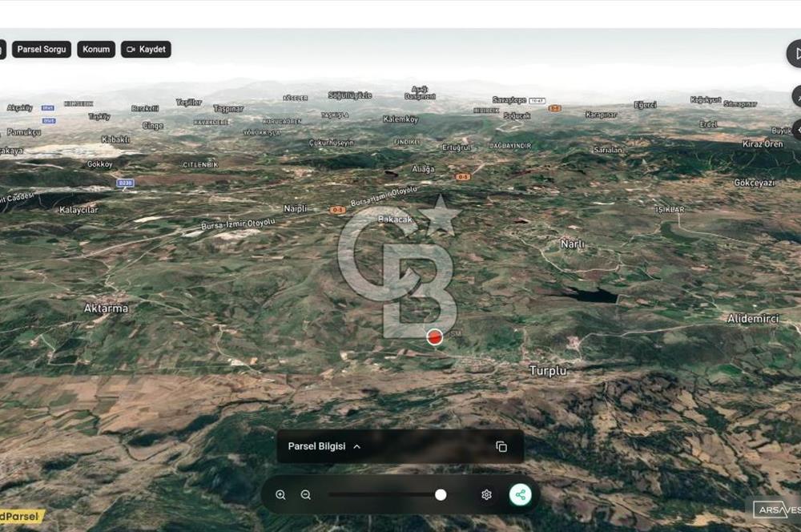
Task: Expand the Parsel Bilgisi panel
Action: [x=324, y=446]
